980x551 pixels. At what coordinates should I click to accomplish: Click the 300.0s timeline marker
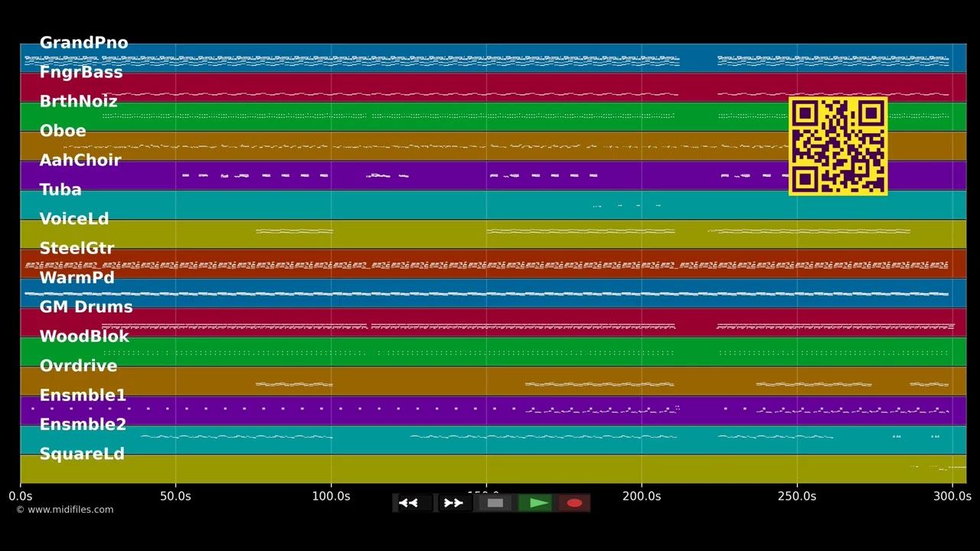pyautogui.click(x=952, y=496)
